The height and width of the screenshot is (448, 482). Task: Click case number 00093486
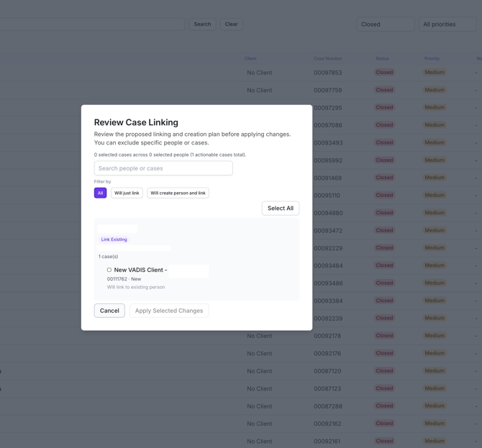point(328,283)
